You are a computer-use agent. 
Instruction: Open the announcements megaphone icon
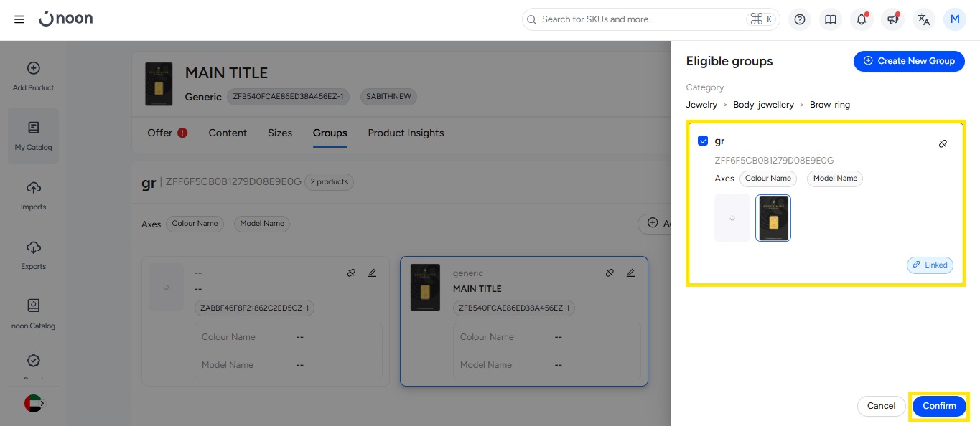pos(892,19)
